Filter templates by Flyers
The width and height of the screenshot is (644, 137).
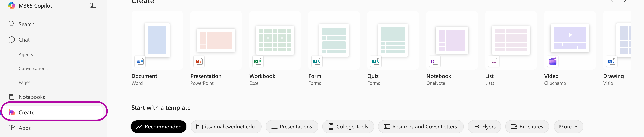click(484, 127)
